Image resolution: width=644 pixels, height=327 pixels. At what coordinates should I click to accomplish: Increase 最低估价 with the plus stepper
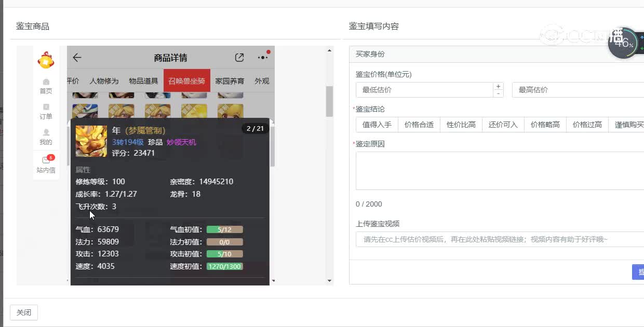point(498,86)
